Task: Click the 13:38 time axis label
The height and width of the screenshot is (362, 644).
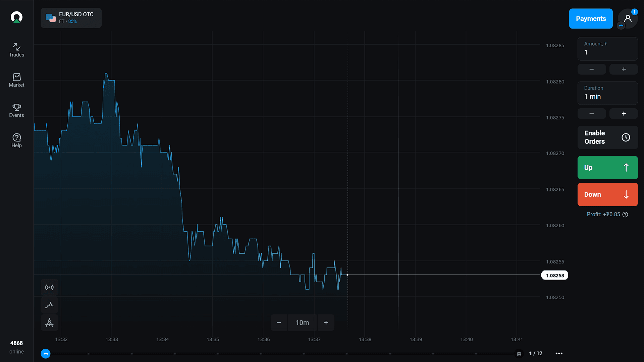Action: click(x=365, y=339)
